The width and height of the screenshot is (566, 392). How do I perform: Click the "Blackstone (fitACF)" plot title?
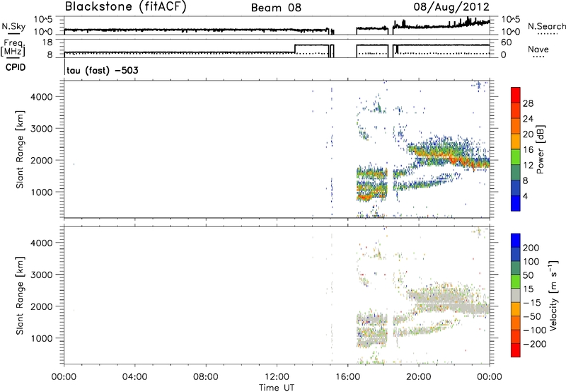pyautogui.click(x=126, y=7)
